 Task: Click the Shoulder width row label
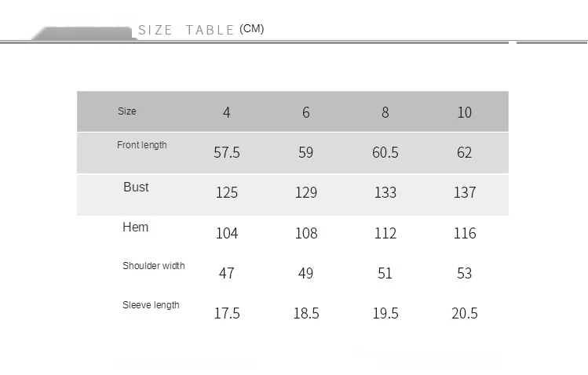[x=153, y=266]
